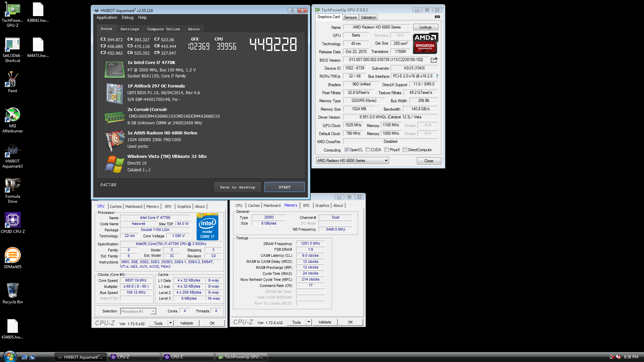Open the Application menu in Aquamark
This screenshot has width=644, height=362.
point(107,17)
